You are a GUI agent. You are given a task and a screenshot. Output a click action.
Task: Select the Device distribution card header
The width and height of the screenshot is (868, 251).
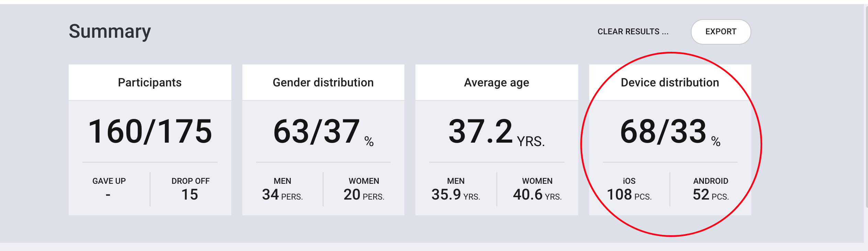coord(670,82)
